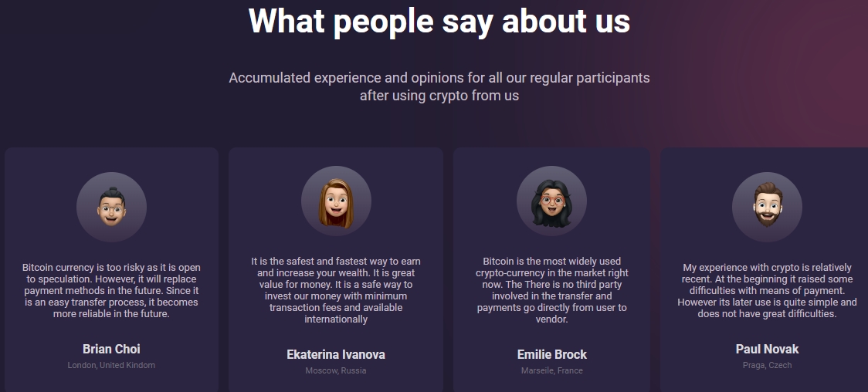The image size is (868, 392).
Task: Click Ekaterina Ivanova's avatar icon
Action: pos(336,201)
